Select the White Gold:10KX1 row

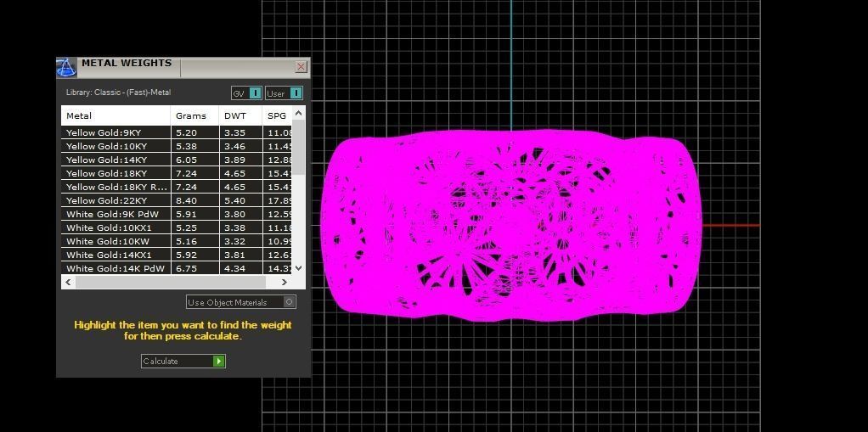click(x=177, y=227)
